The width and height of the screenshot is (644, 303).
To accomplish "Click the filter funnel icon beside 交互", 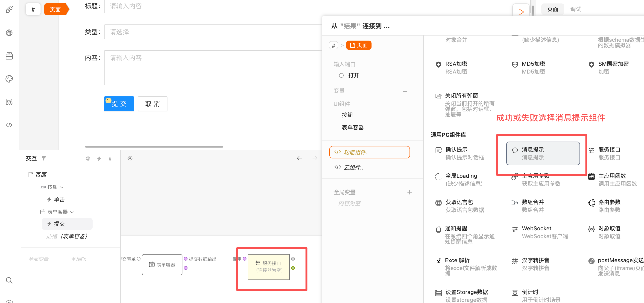I will (x=44, y=158).
